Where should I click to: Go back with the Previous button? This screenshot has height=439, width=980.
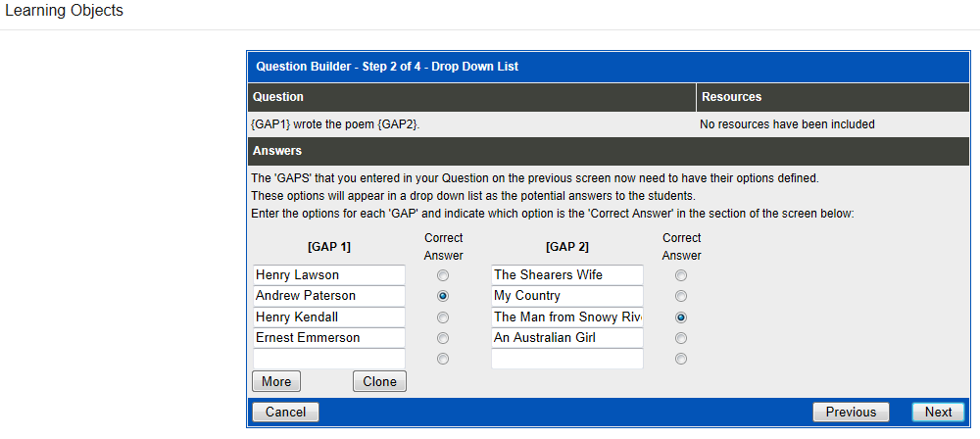(851, 413)
